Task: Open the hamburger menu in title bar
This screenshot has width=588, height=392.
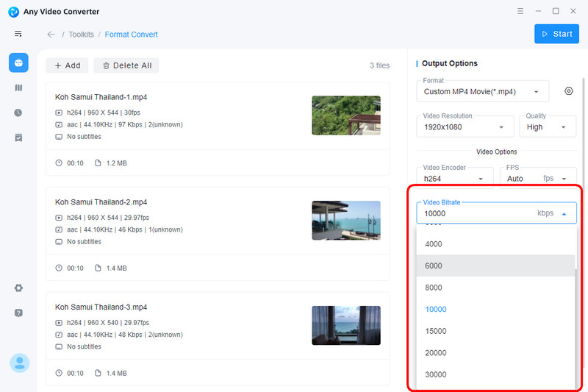Action: pyautogui.click(x=520, y=11)
